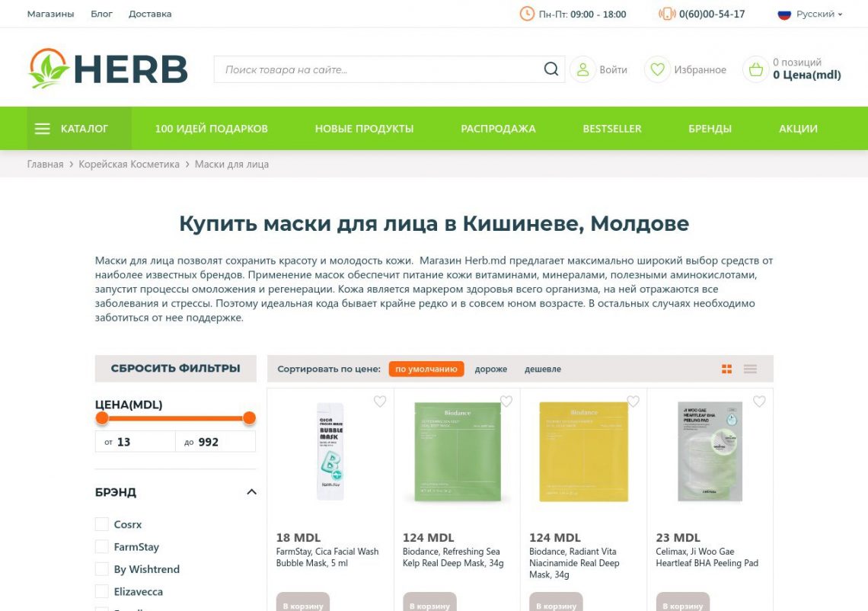Open the Блог link

coord(101,14)
